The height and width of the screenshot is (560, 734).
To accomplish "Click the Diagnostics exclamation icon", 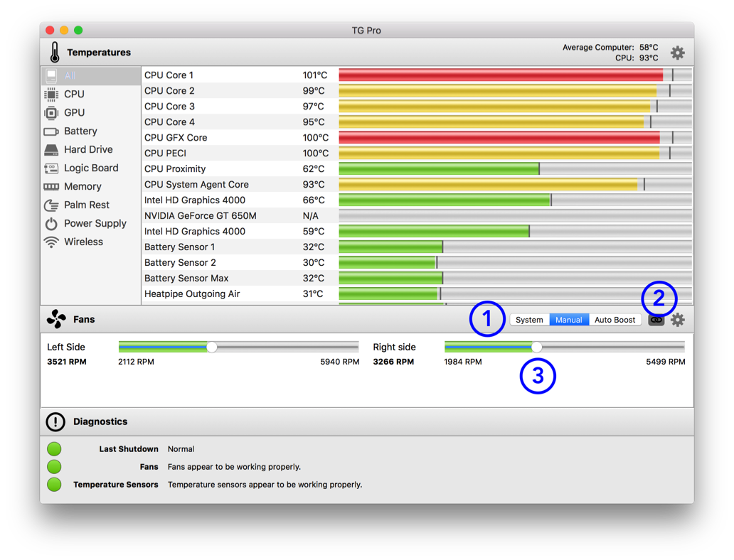I will (x=55, y=421).
